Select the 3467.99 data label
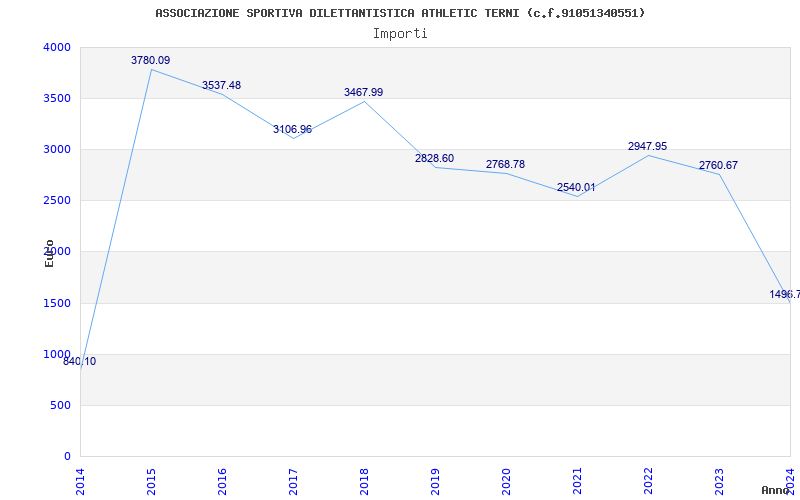Viewport: 800px width, 500px height. pos(363,92)
